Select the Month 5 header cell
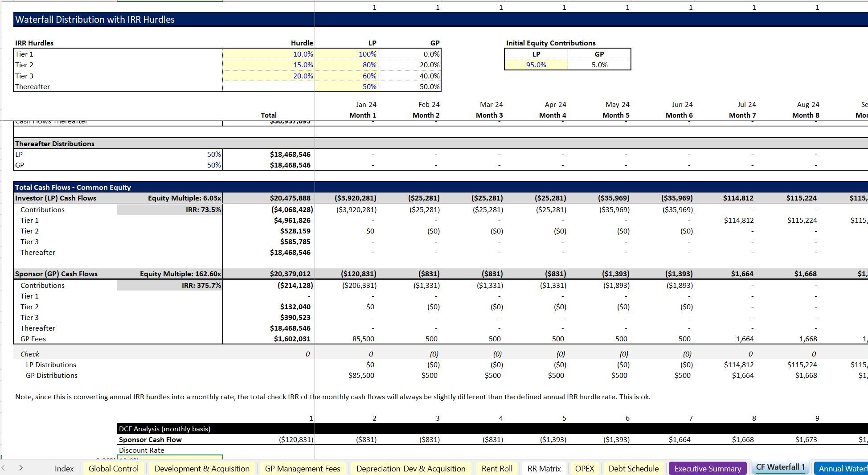 click(x=616, y=115)
